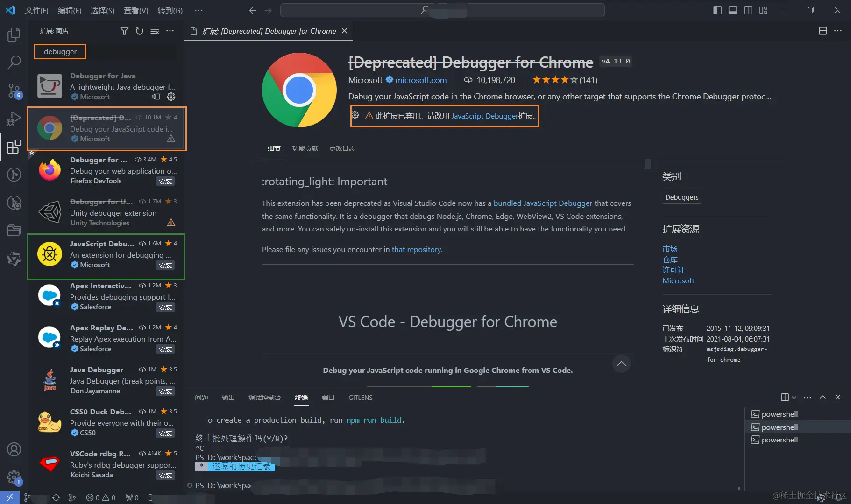Toggle the secondary sidebar visibility
The image size is (851, 504).
coord(748,10)
